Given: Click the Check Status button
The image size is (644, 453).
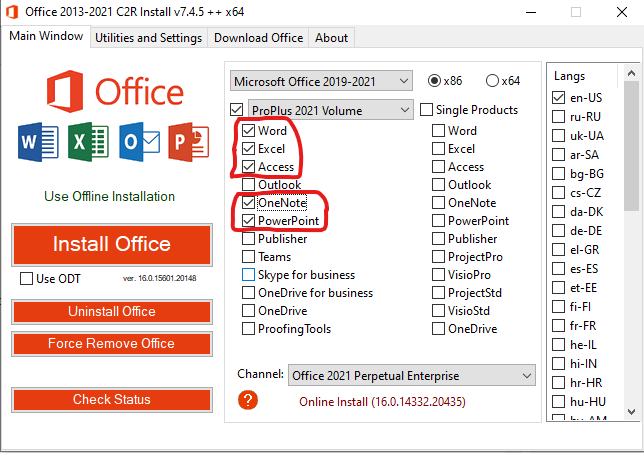Looking at the screenshot, I should [x=112, y=399].
